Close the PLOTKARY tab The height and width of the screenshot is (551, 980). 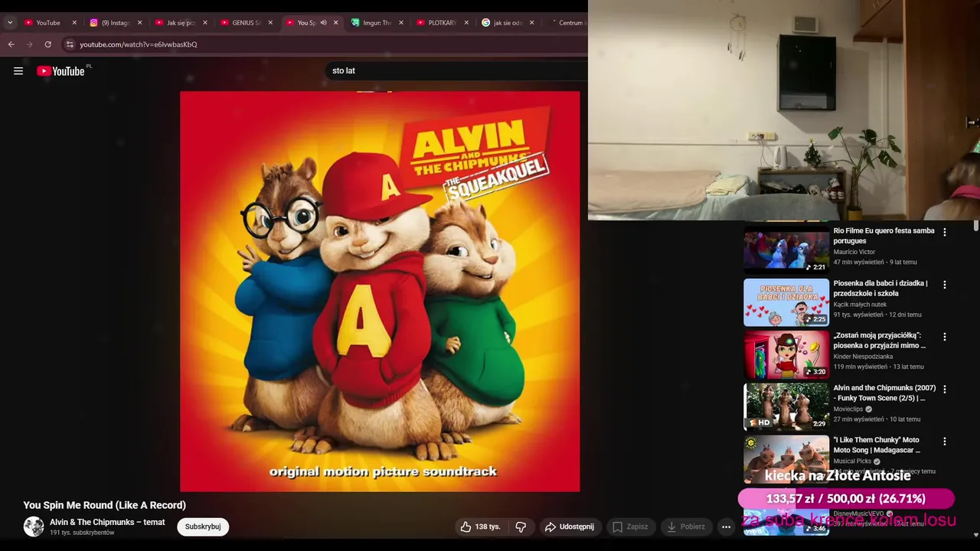(465, 23)
